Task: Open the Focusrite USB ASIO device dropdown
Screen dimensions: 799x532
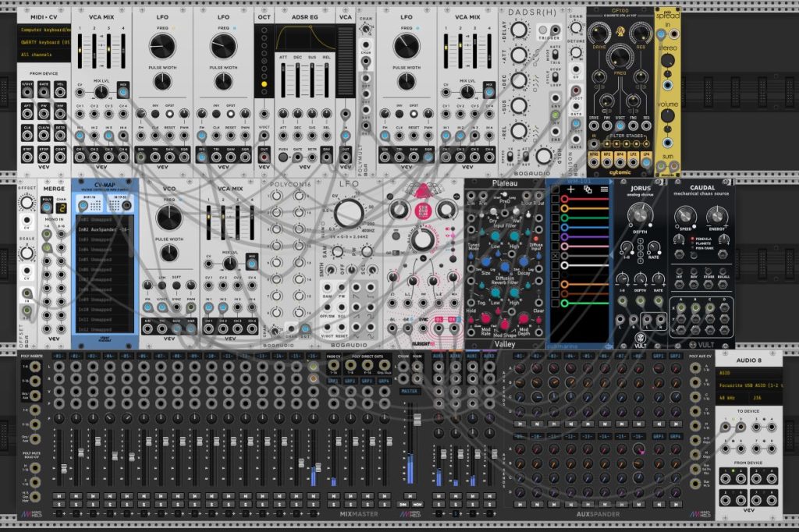Action: click(749, 385)
